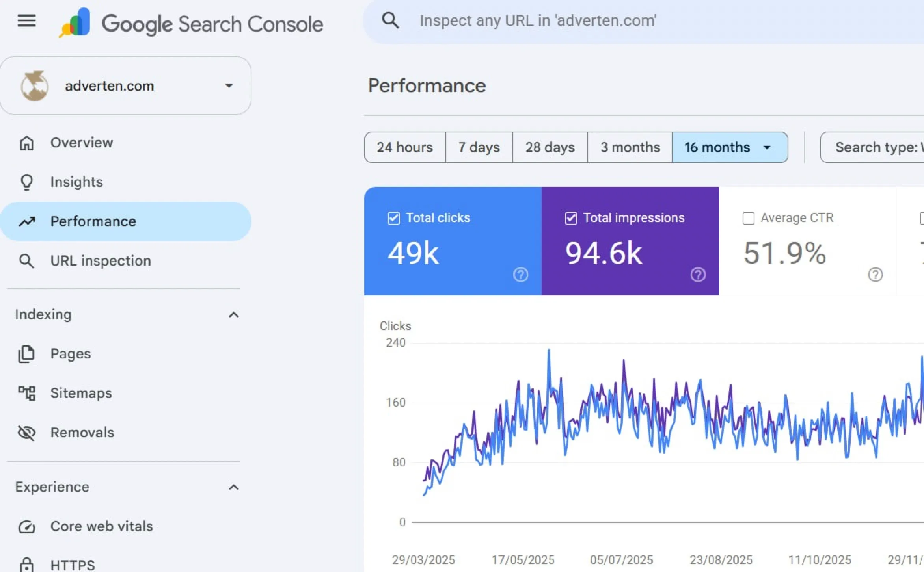924x572 pixels.
Task: Select the 28 days range
Action: click(x=550, y=147)
